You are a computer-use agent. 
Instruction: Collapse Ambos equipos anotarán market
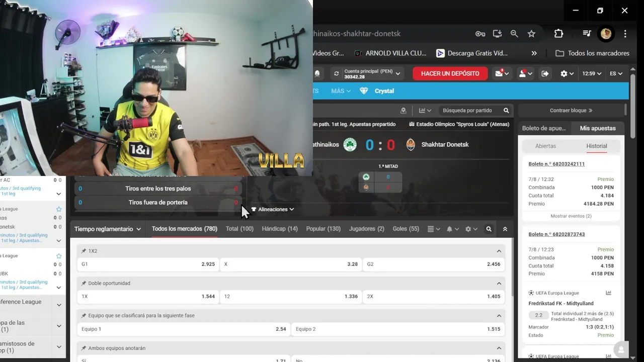499,348
